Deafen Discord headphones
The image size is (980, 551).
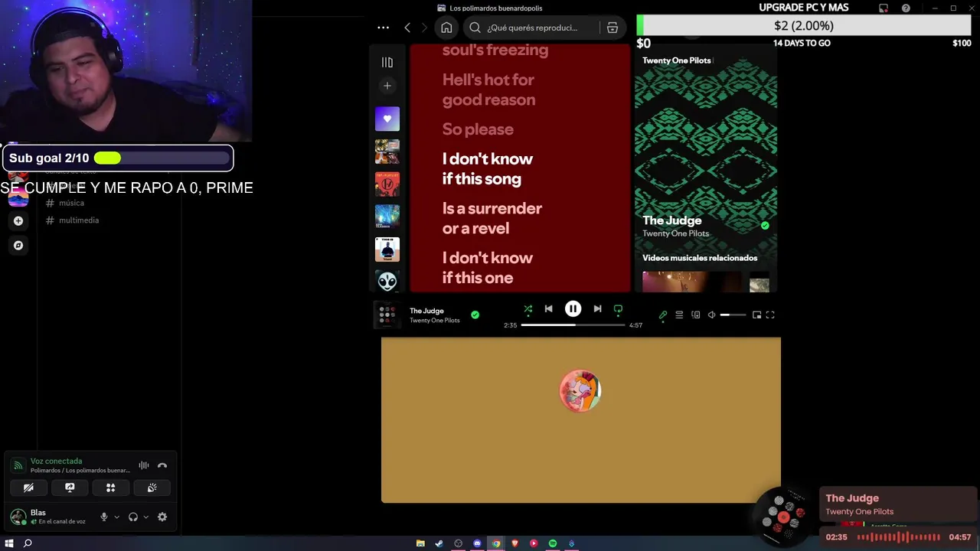coord(133,517)
